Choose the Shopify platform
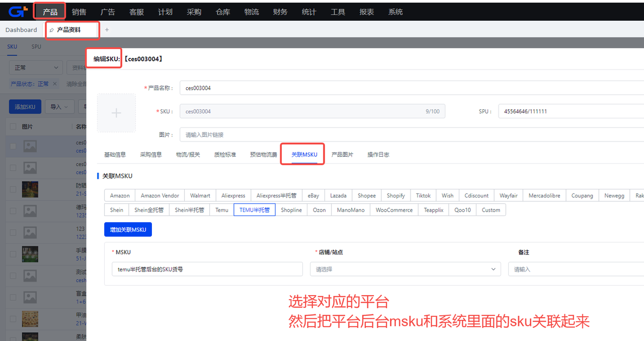 pyautogui.click(x=396, y=195)
